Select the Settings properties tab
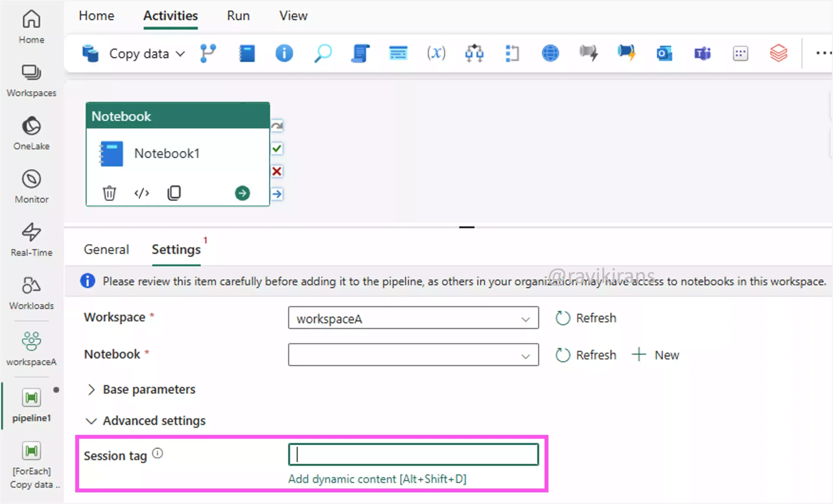The image size is (833, 504). click(176, 250)
